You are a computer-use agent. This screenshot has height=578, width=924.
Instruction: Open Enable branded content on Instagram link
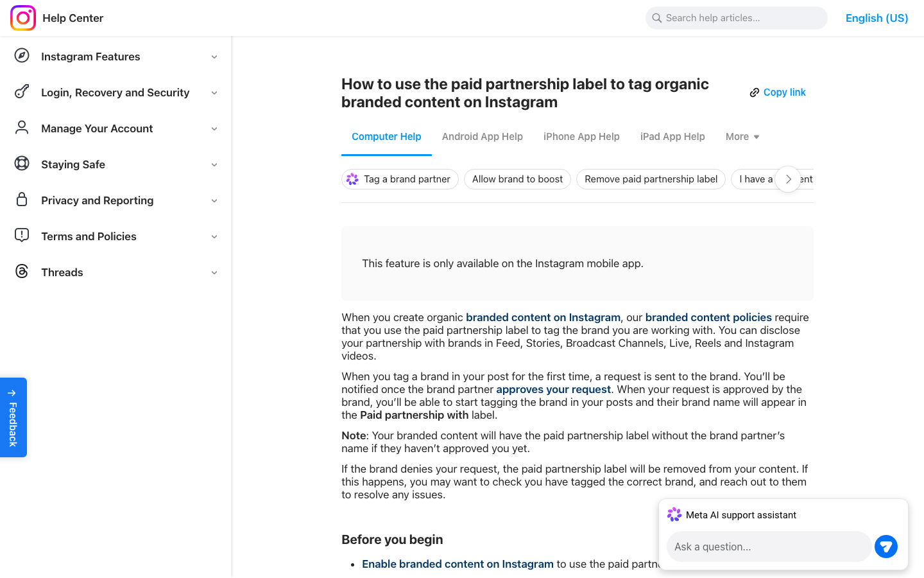pos(458,564)
